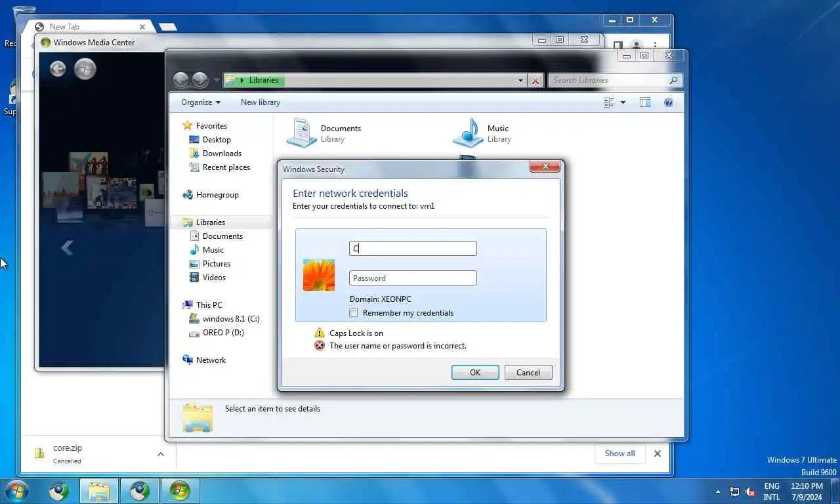
Task: Expand the address bar history dropdown
Action: tap(521, 81)
